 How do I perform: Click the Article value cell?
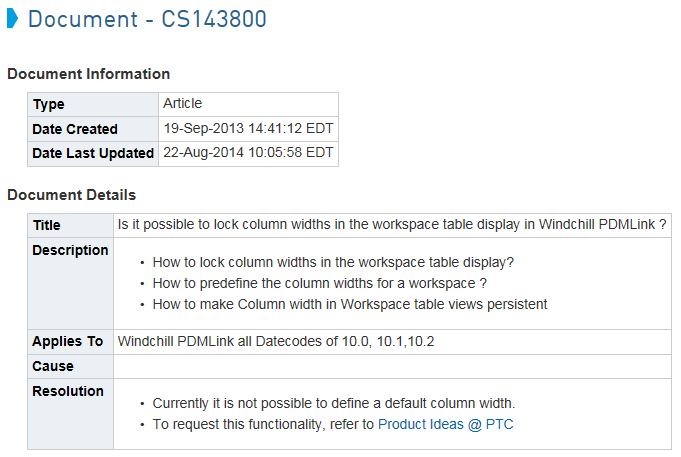tap(248, 104)
